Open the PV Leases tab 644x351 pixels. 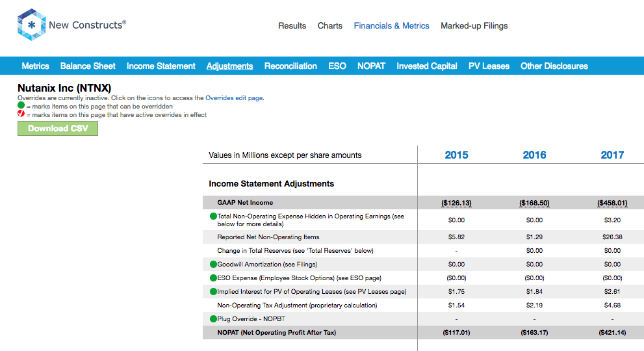pos(489,66)
